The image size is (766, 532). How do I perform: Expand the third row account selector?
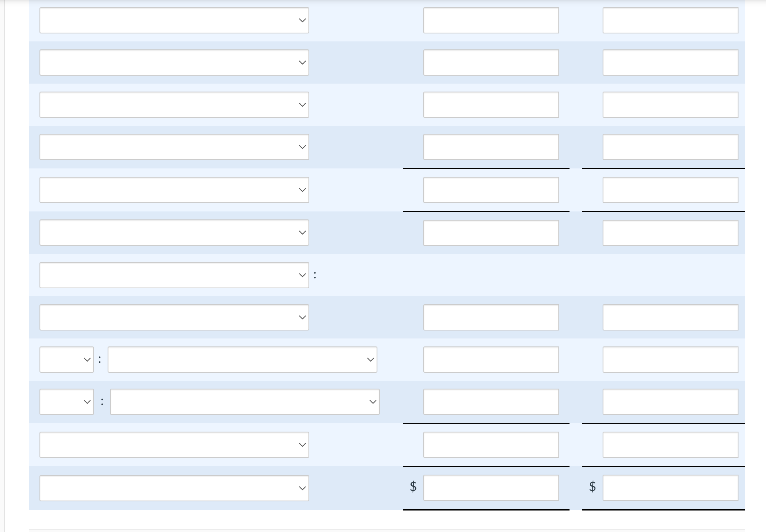click(x=174, y=104)
